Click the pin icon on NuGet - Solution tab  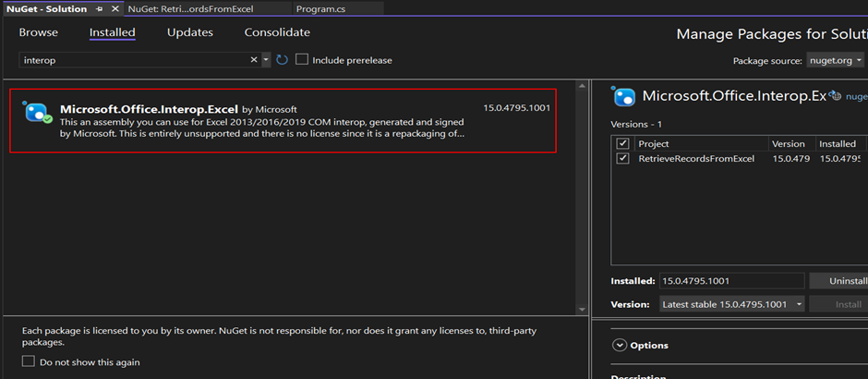coord(99,8)
